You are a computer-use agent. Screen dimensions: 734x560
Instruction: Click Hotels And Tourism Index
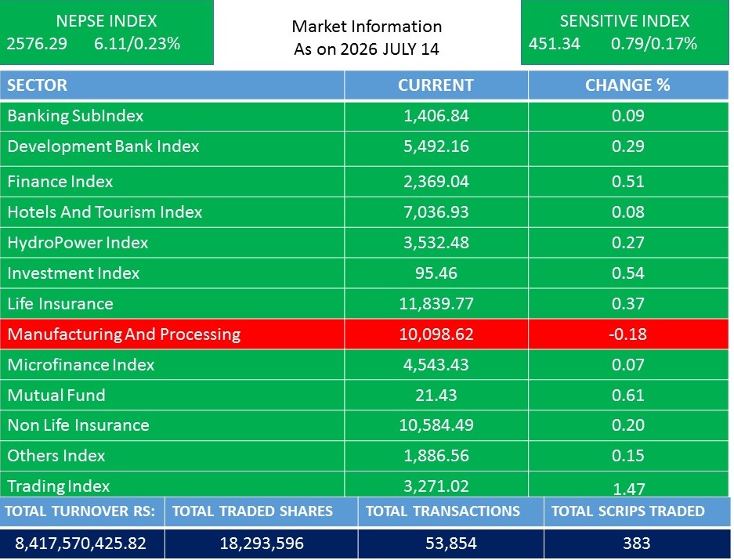click(105, 212)
